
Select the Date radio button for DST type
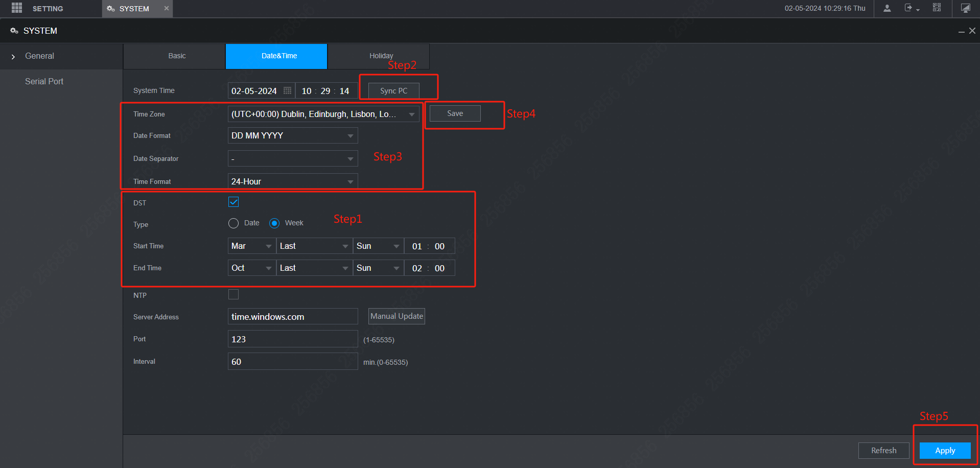pos(234,223)
